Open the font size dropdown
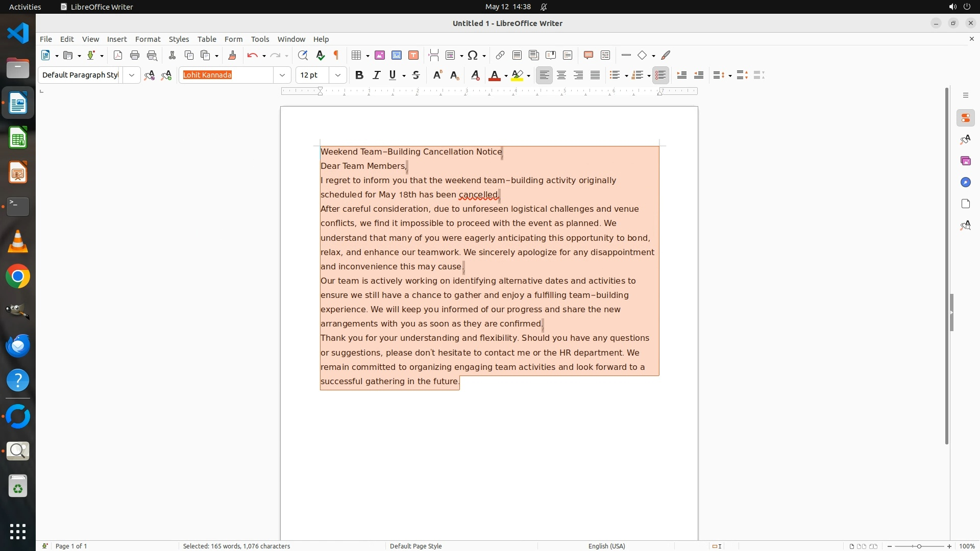980x551 pixels. (338, 75)
